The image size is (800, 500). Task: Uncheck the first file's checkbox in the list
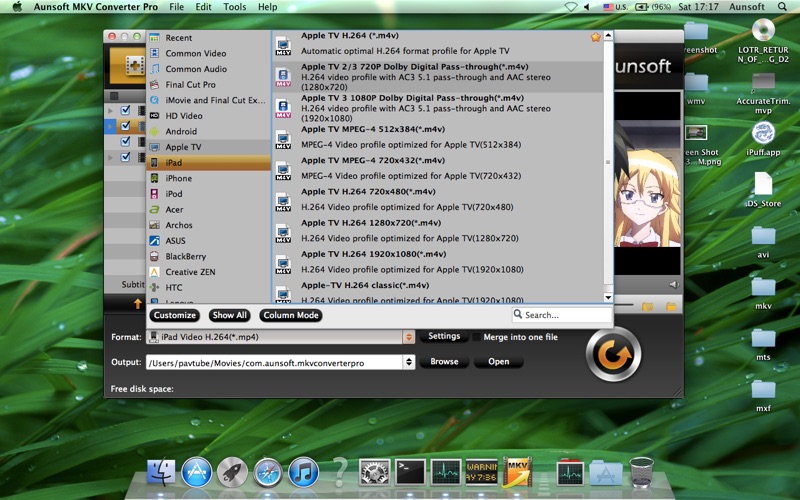click(x=126, y=110)
